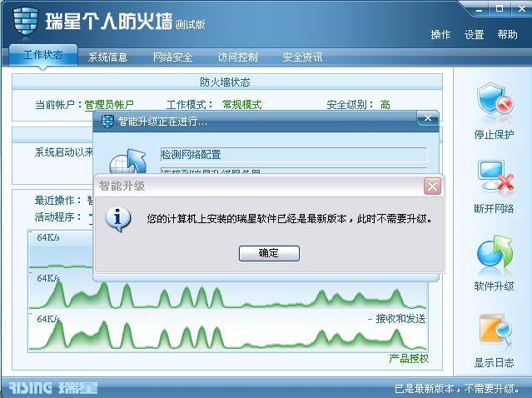Click the 软件升级 label
Screen dimensions: 532x398
click(x=494, y=286)
